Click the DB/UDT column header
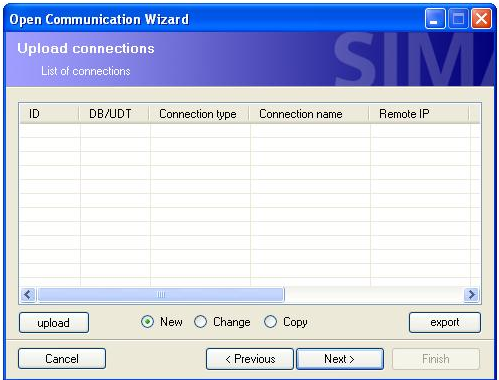This screenshot has width=499, height=380. (114, 114)
